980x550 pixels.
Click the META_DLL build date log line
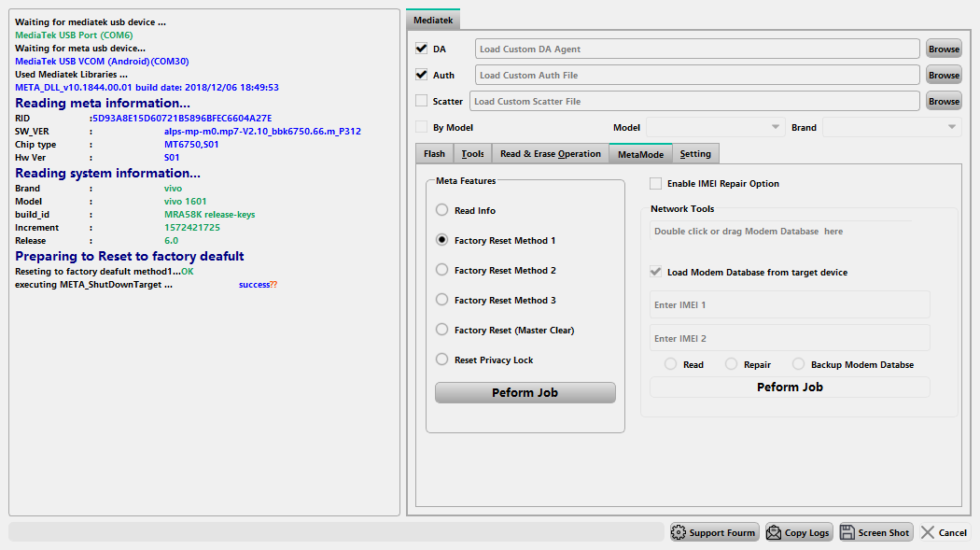[x=147, y=88]
